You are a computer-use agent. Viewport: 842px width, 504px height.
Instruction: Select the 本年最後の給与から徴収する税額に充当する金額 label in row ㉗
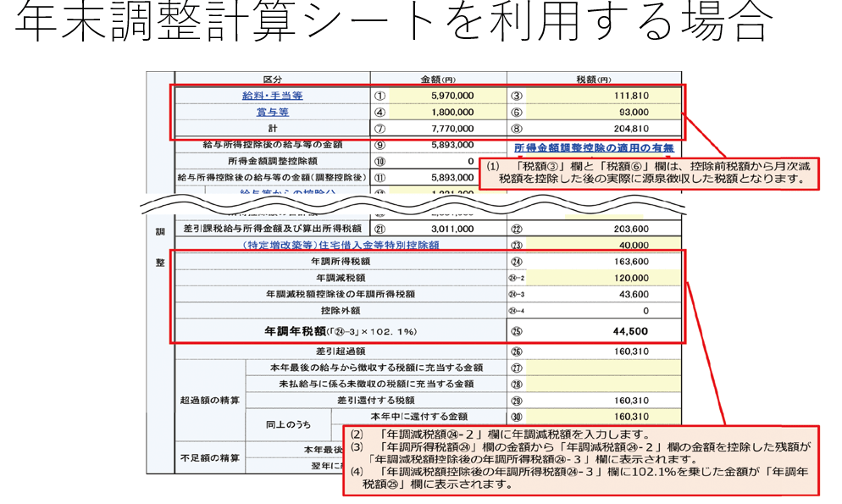pyautogui.click(x=376, y=368)
